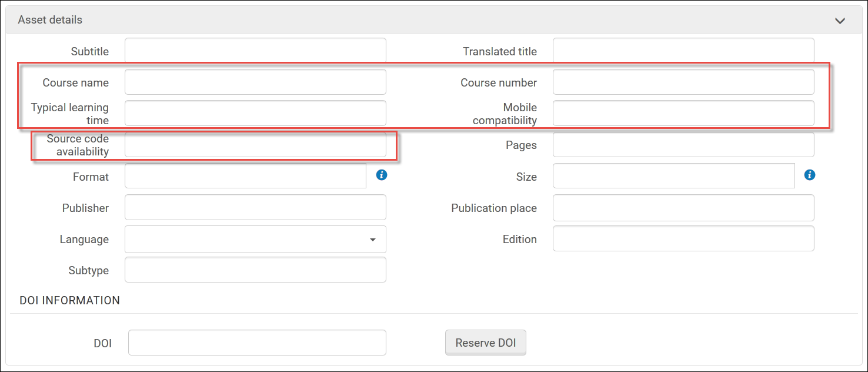Click the Reserve DOI button
The image size is (868, 372).
coord(485,343)
